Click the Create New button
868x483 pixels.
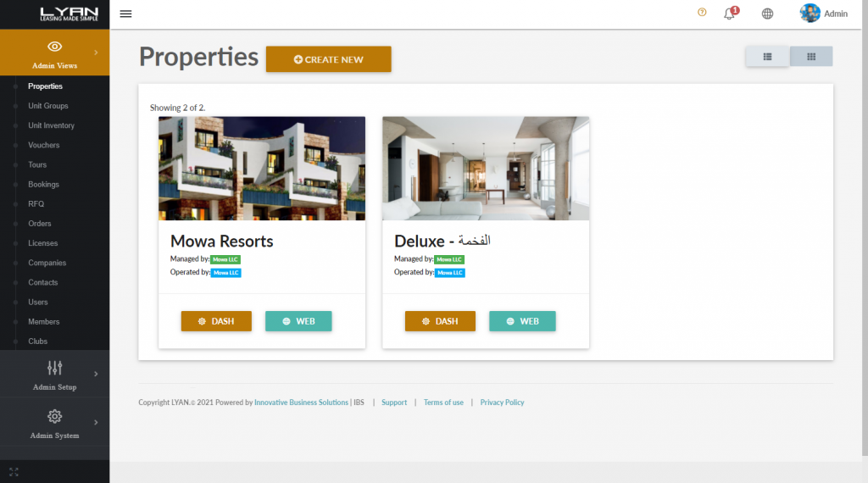pyautogui.click(x=328, y=59)
